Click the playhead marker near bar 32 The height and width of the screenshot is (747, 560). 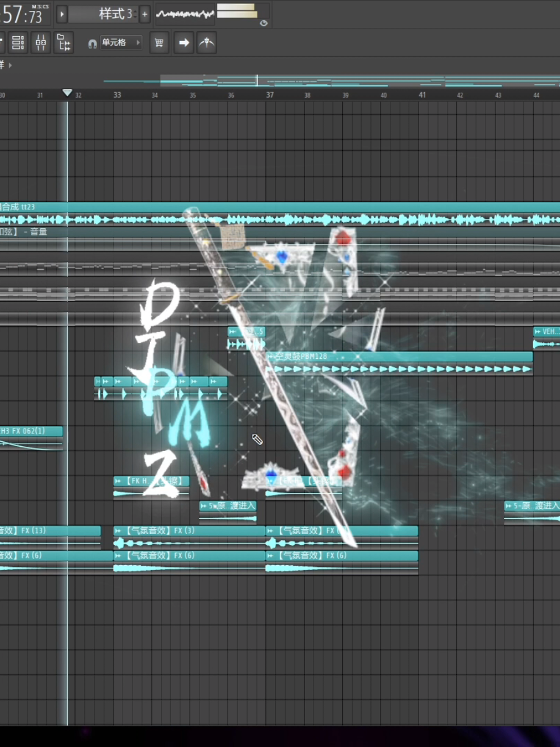pyautogui.click(x=67, y=93)
